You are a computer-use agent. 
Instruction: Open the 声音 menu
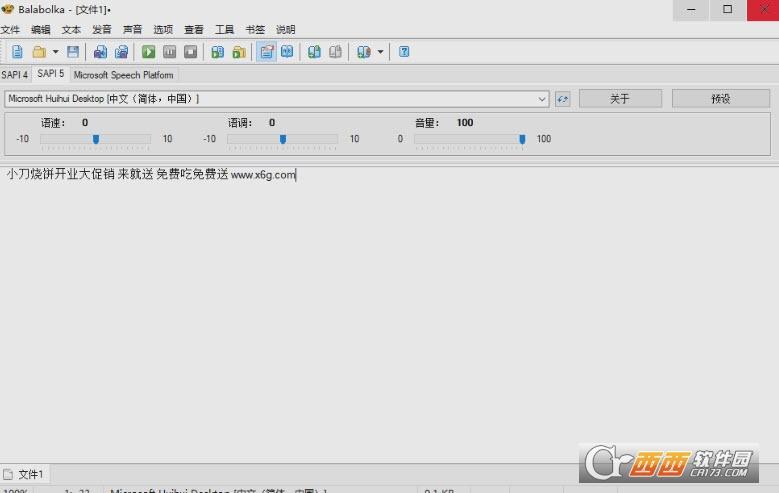(132, 30)
